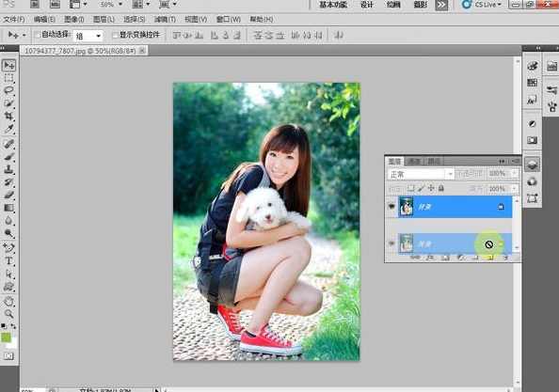Hide the top layer via eye icon
This screenshot has width=559, height=392.
click(391, 207)
